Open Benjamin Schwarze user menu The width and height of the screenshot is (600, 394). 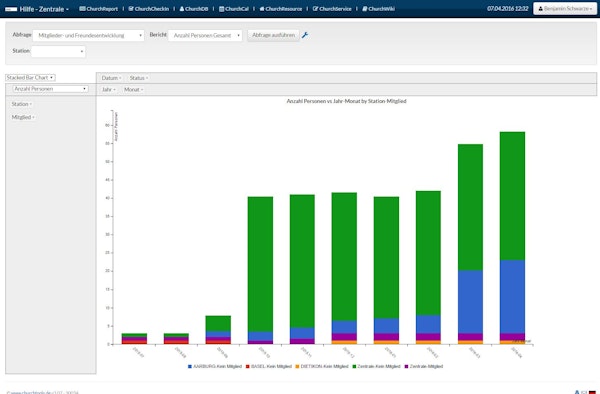point(564,8)
